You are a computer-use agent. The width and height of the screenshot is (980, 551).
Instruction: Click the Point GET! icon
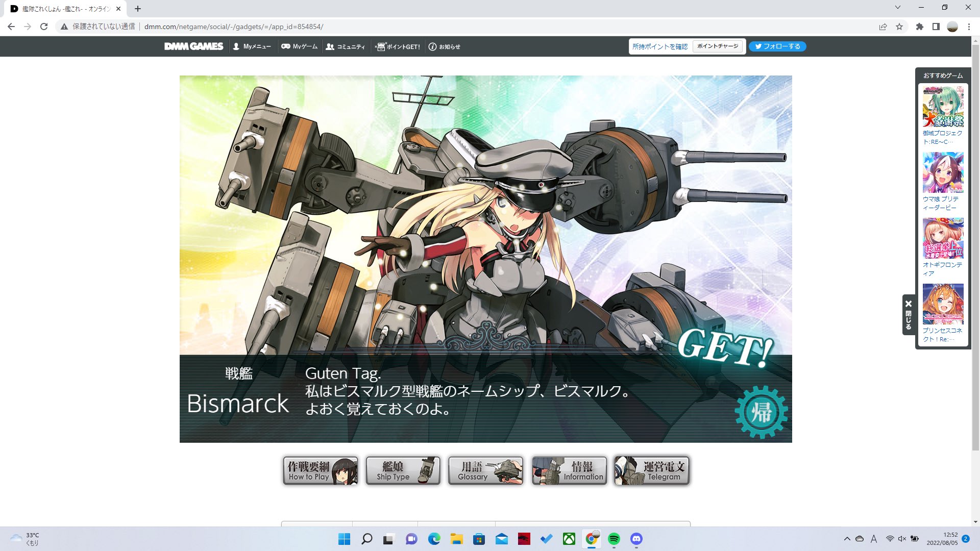380,46
